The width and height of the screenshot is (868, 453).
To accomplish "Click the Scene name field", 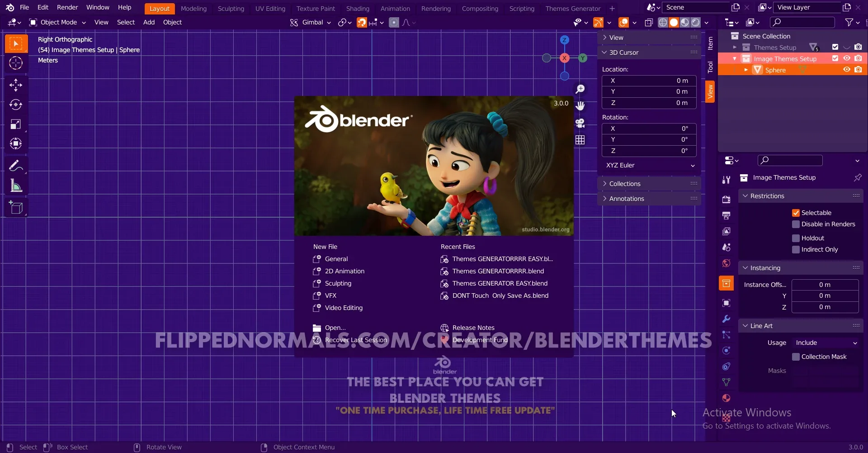I will click(x=695, y=7).
